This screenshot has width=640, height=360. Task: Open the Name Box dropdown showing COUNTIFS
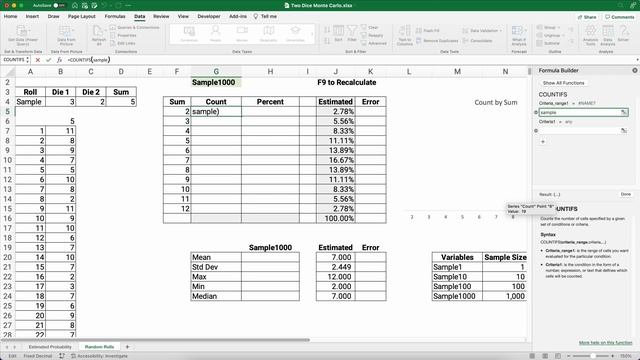pyautogui.click(x=28, y=60)
